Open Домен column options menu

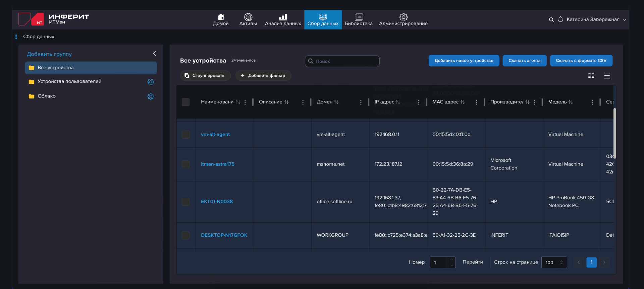click(x=361, y=102)
